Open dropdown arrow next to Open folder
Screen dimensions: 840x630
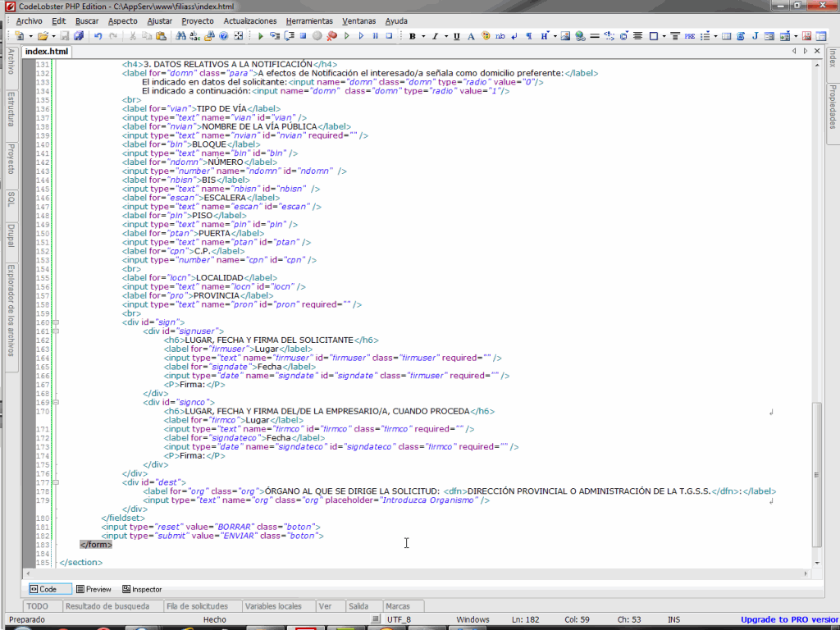click(54, 36)
